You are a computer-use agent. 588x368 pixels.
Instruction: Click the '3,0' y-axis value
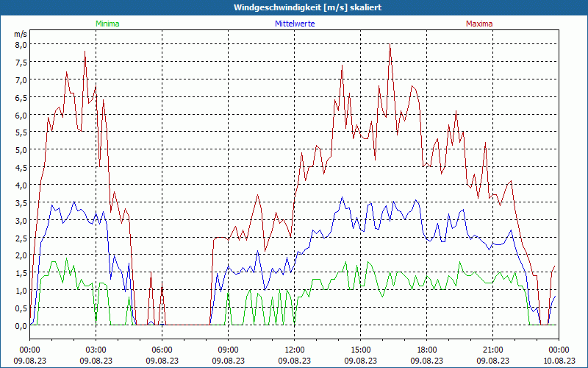click(21, 220)
